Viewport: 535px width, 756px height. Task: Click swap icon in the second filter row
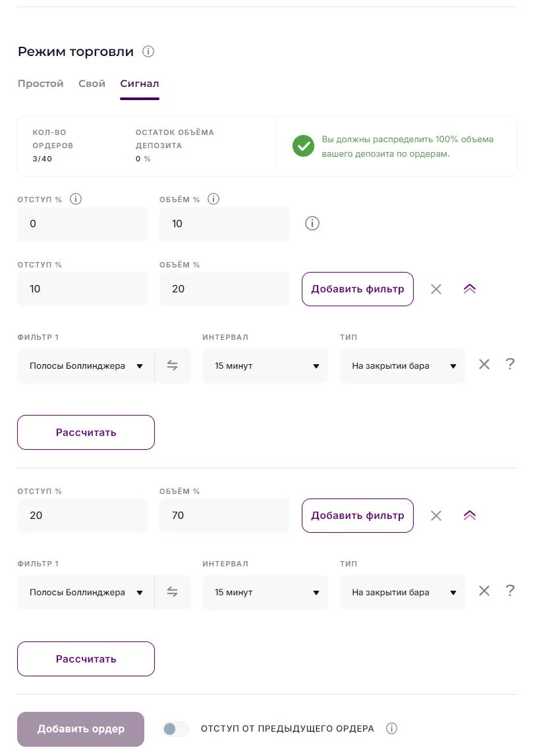pos(173,591)
